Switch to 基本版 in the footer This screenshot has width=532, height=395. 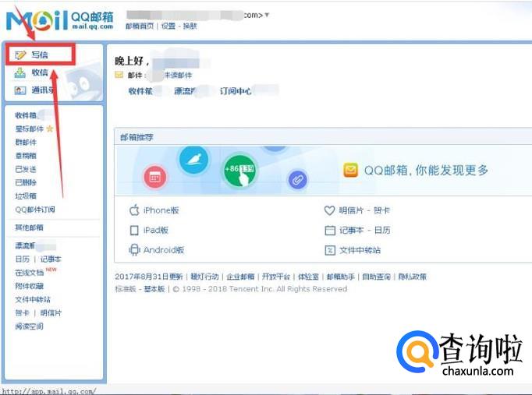point(154,289)
